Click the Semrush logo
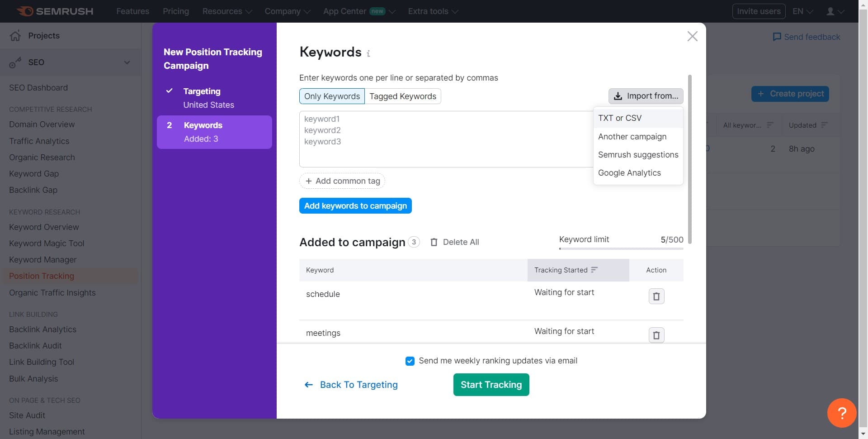868x439 pixels. tap(54, 11)
